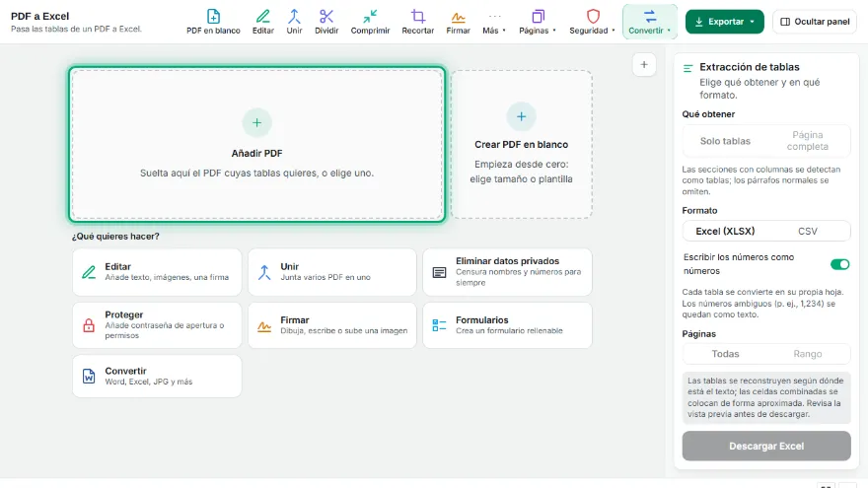
Task: Expand the Seguridad dropdown menu
Action: point(593,22)
